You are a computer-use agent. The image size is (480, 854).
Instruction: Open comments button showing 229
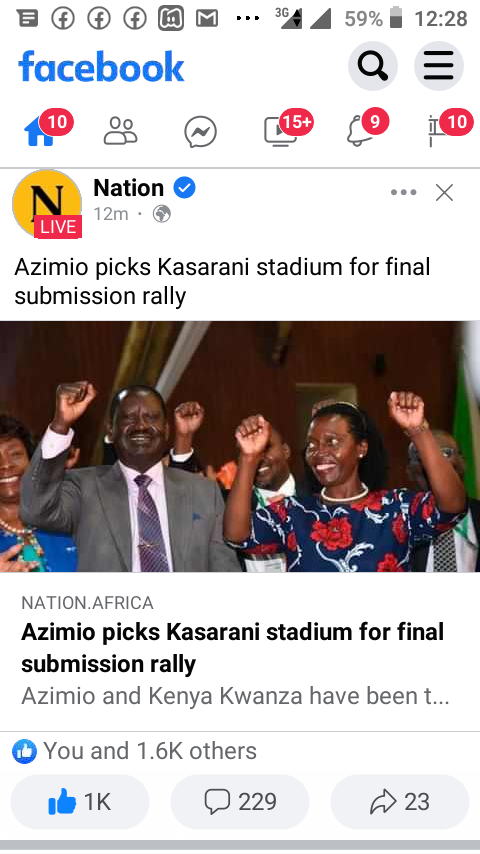click(240, 802)
